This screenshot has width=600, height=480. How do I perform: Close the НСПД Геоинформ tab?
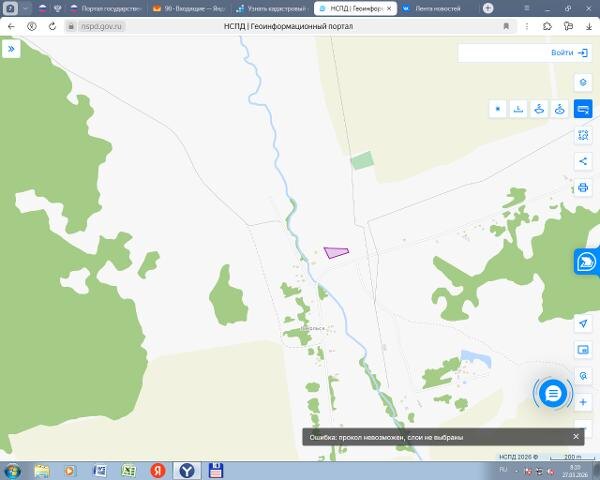click(389, 8)
